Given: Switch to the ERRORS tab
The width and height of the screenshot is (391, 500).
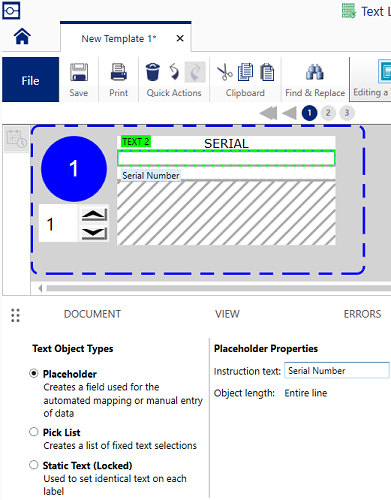Looking at the screenshot, I should pos(362,314).
